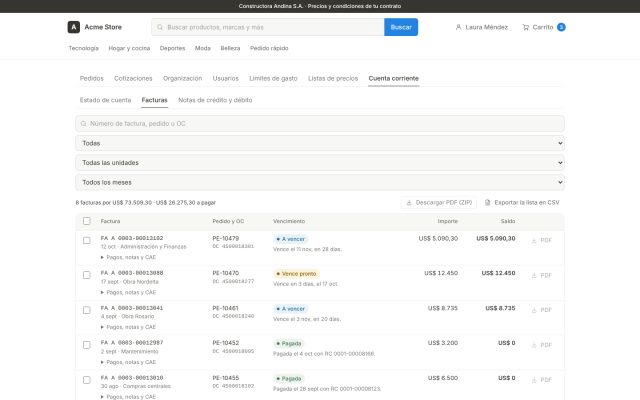Viewport: 640px width, 400px height.
Task: Click the Vence pronto status badge
Action: (x=296, y=274)
